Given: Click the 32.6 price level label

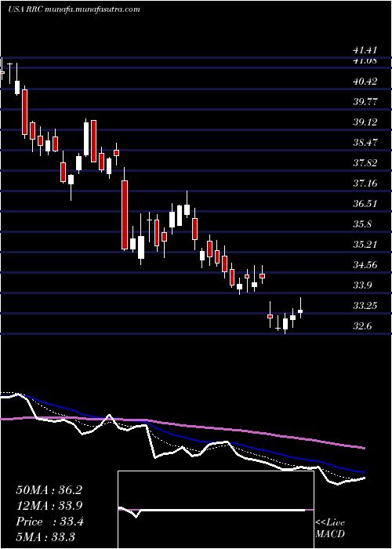Looking at the screenshot, I should [x=362, y=326].
